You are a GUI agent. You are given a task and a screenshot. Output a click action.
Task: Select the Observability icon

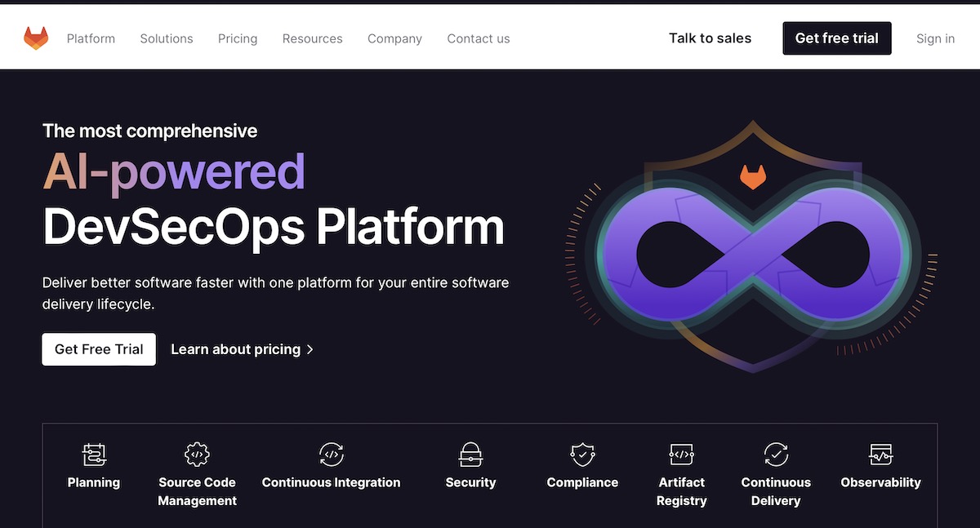880,454
